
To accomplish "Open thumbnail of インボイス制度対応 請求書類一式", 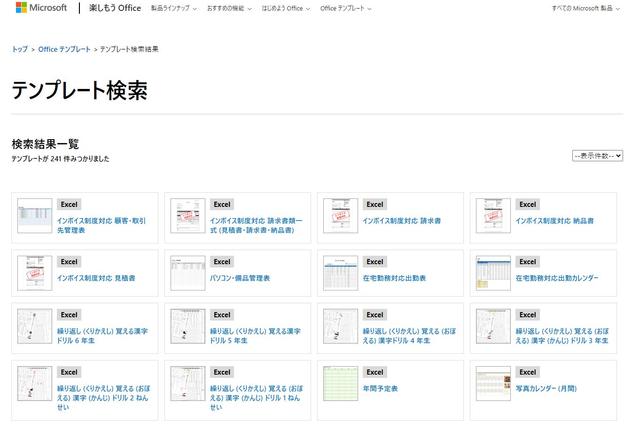I will [186, 215].
